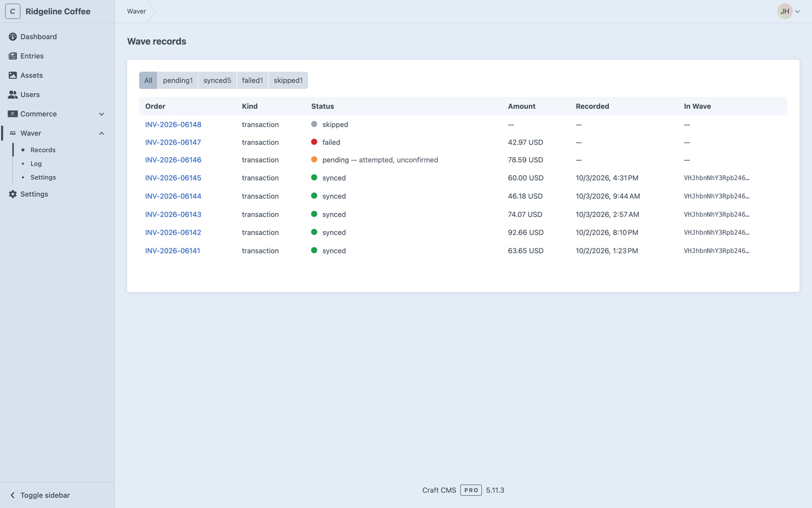
Task: Open order INV-2026-06145
Action: tap(173, 178)
